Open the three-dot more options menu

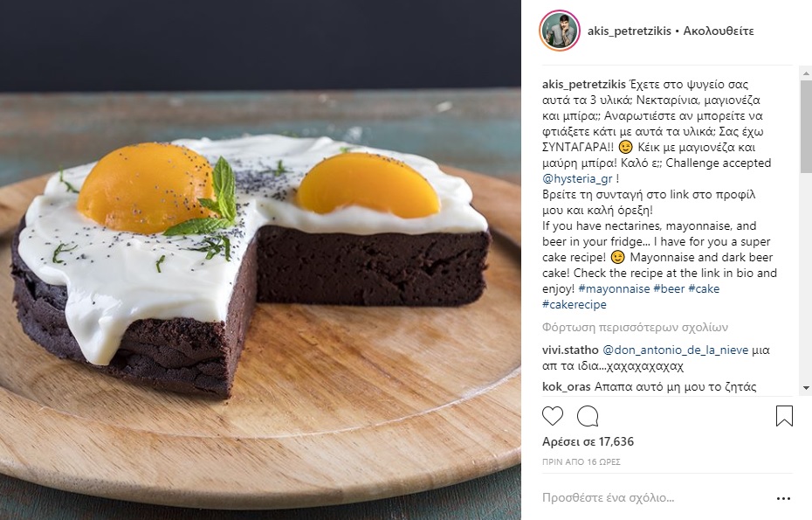tap(783, 498)
